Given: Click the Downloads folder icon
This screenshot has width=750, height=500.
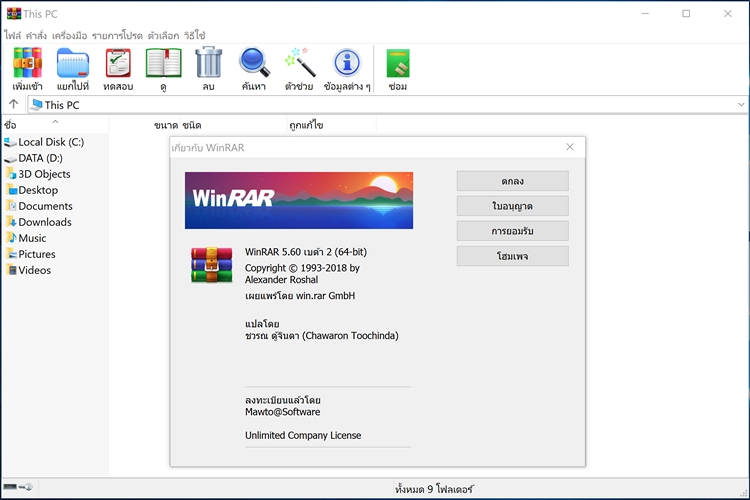Looking at the screenshot, I should pos(11,222).
